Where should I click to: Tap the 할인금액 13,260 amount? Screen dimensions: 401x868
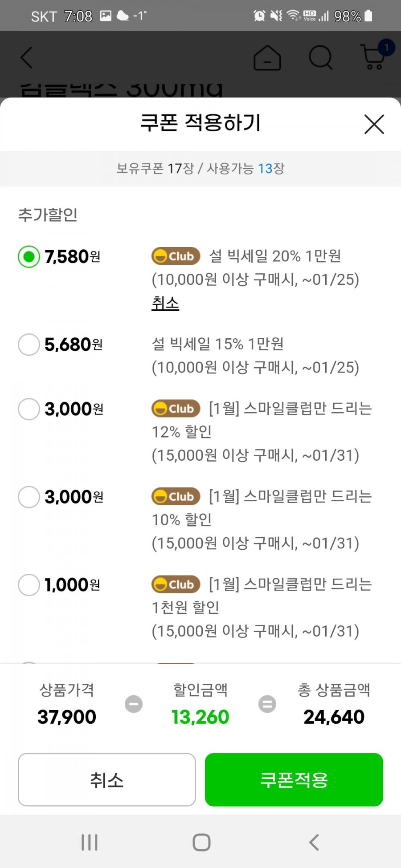tap(200, 717)
